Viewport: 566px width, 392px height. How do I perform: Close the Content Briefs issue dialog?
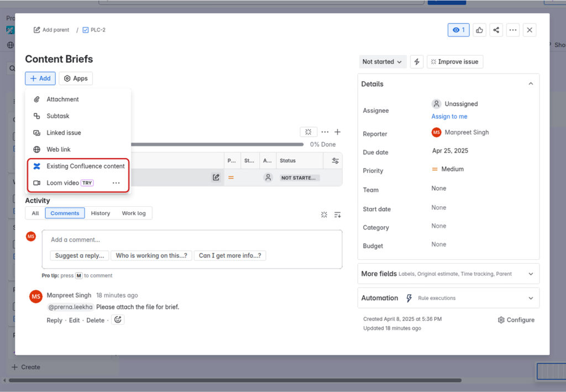point(529,30)
